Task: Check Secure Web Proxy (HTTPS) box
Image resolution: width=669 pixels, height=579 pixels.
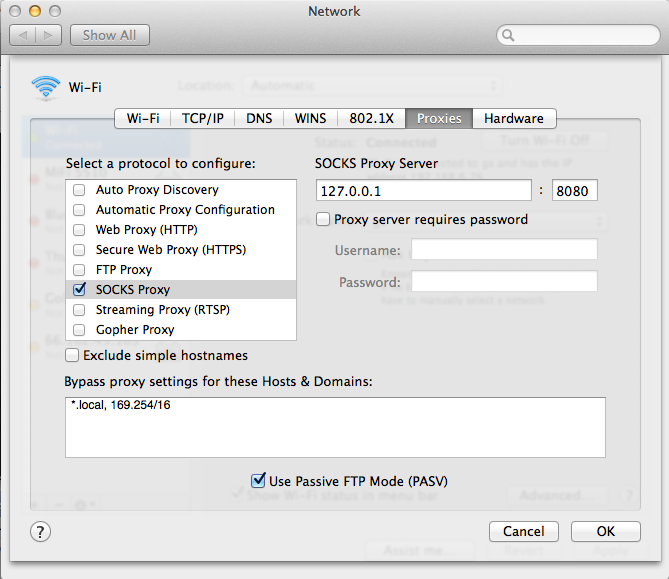Action: coord(79,250)
